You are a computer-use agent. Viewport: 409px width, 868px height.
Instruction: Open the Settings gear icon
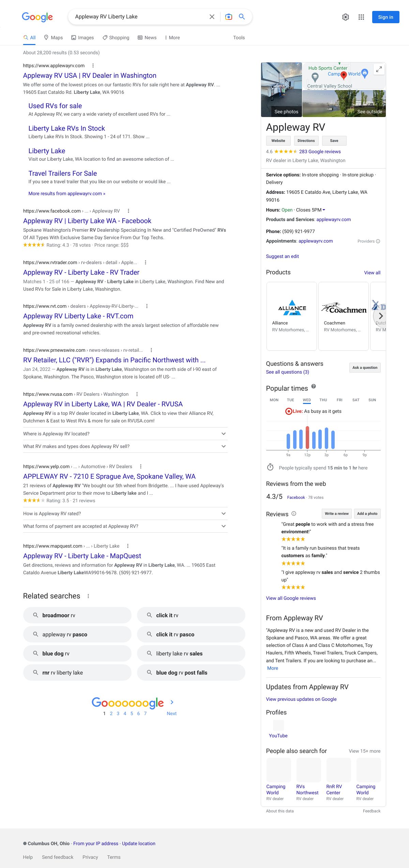(346, 17)
